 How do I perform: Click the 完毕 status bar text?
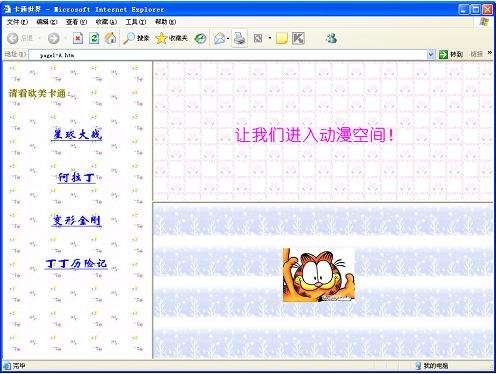19,366
